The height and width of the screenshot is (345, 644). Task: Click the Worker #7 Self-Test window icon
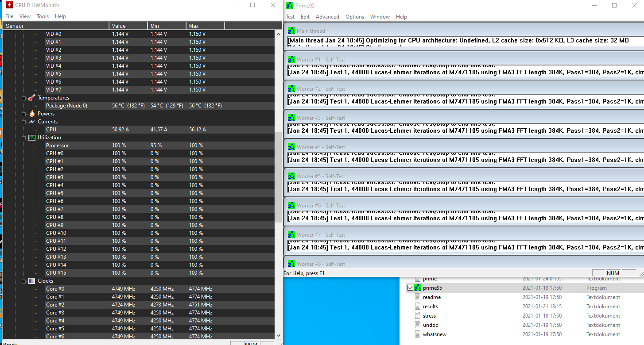[291, 234]
